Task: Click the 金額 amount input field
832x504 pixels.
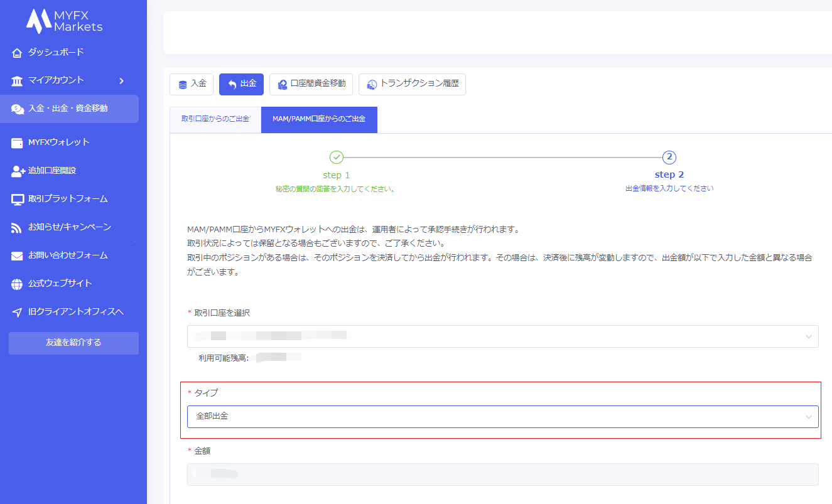Action: coord(502,475)
